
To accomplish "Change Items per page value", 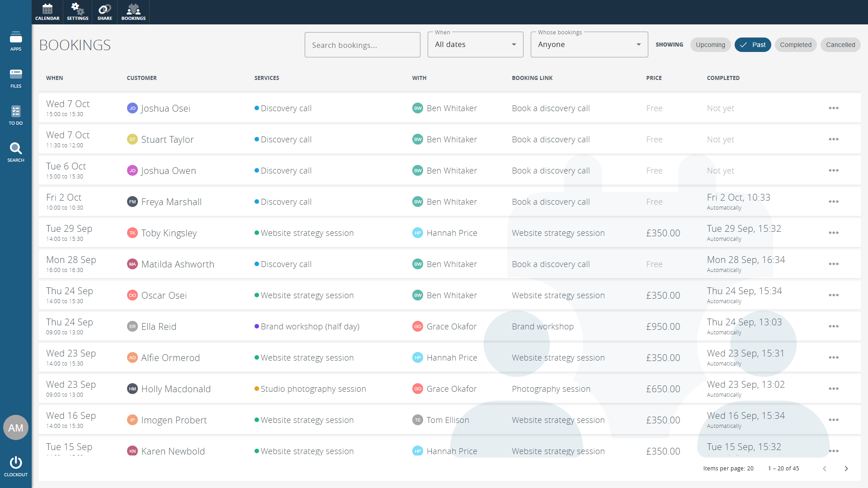I will [x=750, y=468].
